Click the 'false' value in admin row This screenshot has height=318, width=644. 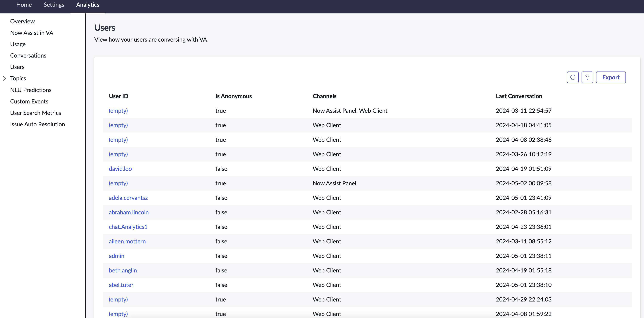pyautogui.click(x=221, y=256)
